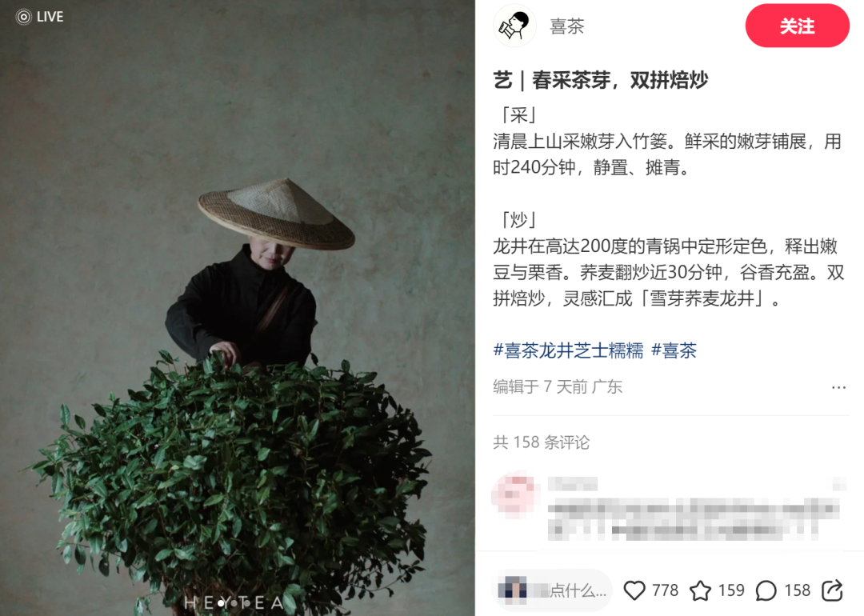
Task: Open comments via speech bubble icon
Action: click(x=766, y=590)
